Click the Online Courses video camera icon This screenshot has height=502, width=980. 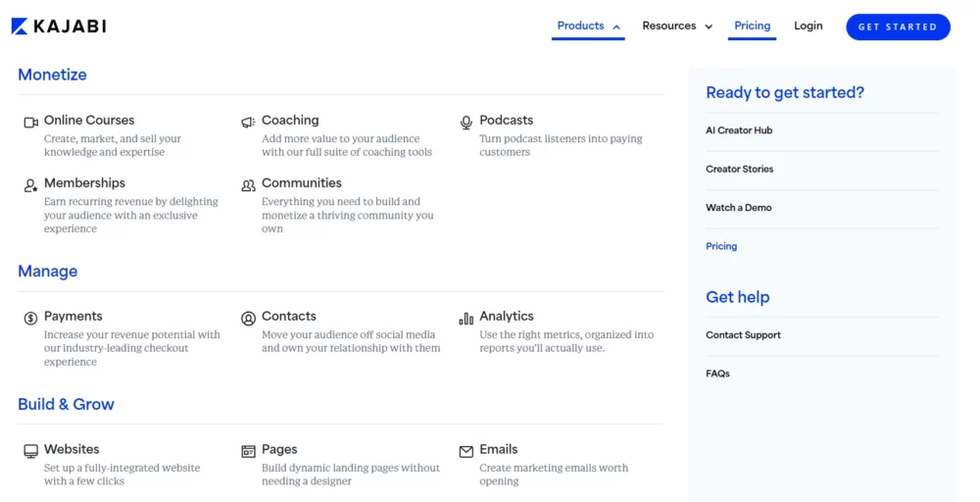click(x=30, y=123)
